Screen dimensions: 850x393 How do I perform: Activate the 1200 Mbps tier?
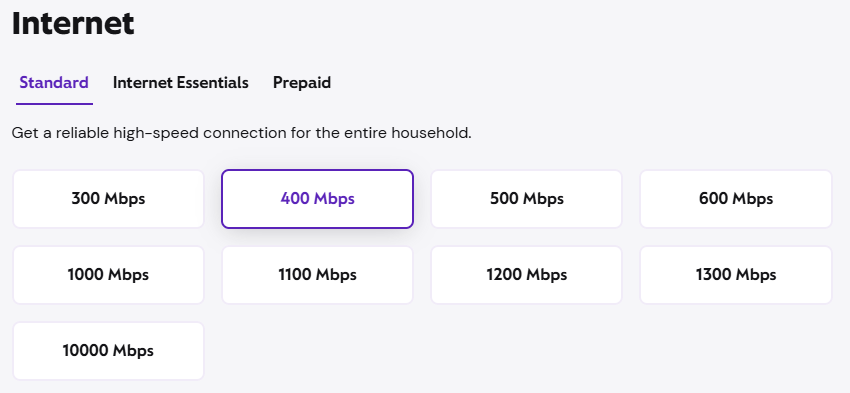coord(526,275)
